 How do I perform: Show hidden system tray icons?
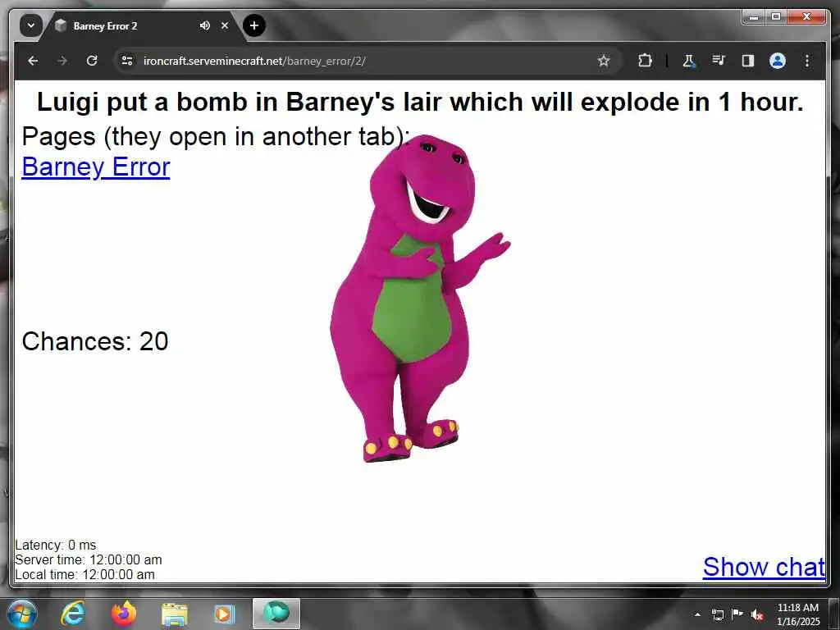coord(697,614)
